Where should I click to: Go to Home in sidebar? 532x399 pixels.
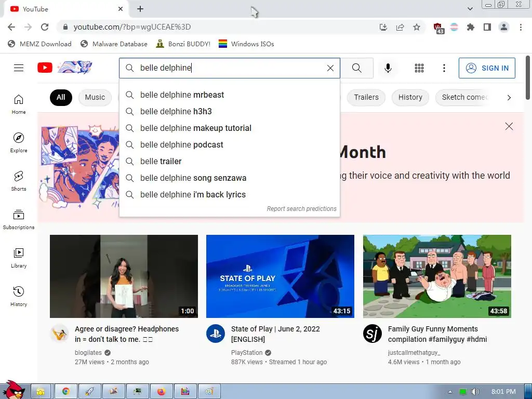pyautogui.click(x=19, y=104)
